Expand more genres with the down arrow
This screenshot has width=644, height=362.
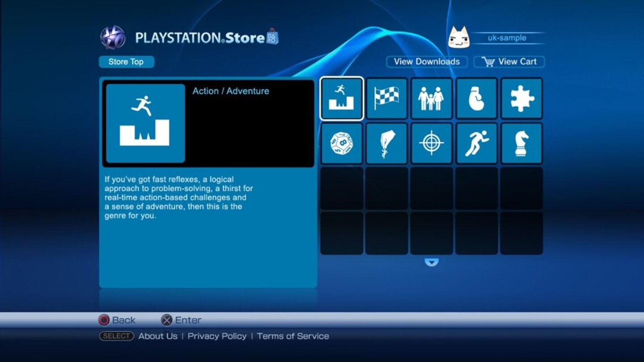coord(431,263)
